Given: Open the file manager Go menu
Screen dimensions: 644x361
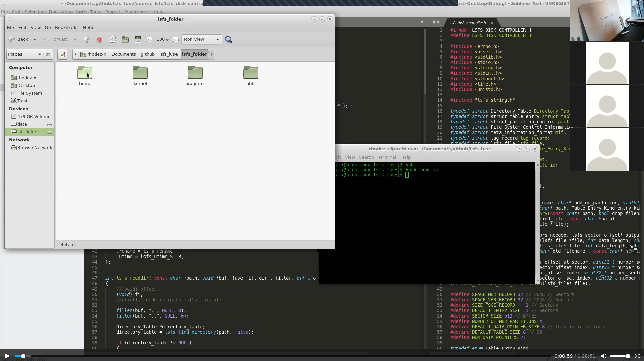Looking at the screenshot, I should pyautogui.click(x=48, y=27).
